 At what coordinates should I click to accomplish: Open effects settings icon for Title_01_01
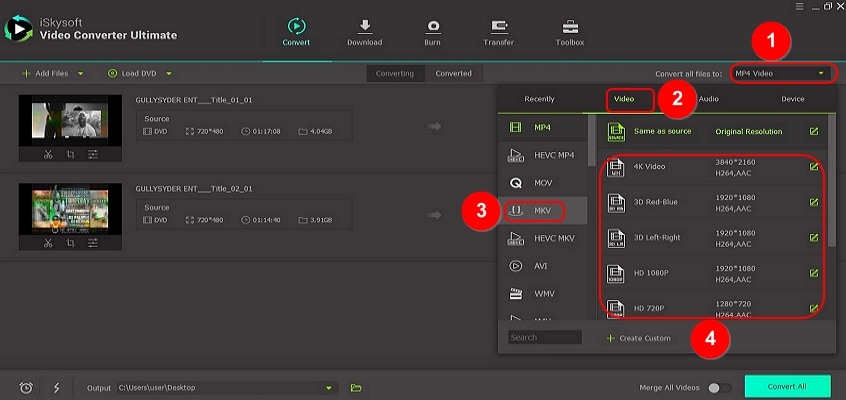pos(93,154)
